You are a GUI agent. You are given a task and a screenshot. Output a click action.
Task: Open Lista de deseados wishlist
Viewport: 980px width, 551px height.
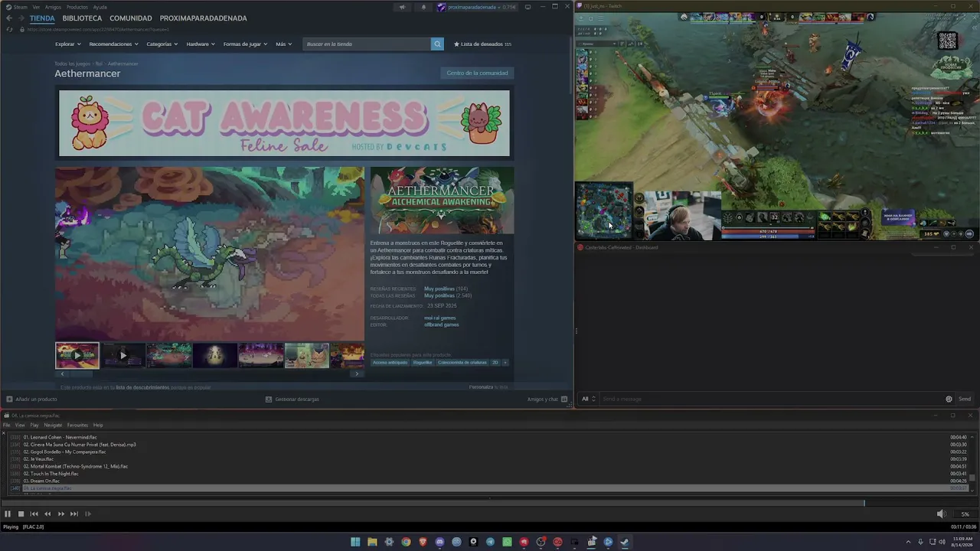pyautogui.click(x=482, y=44)
